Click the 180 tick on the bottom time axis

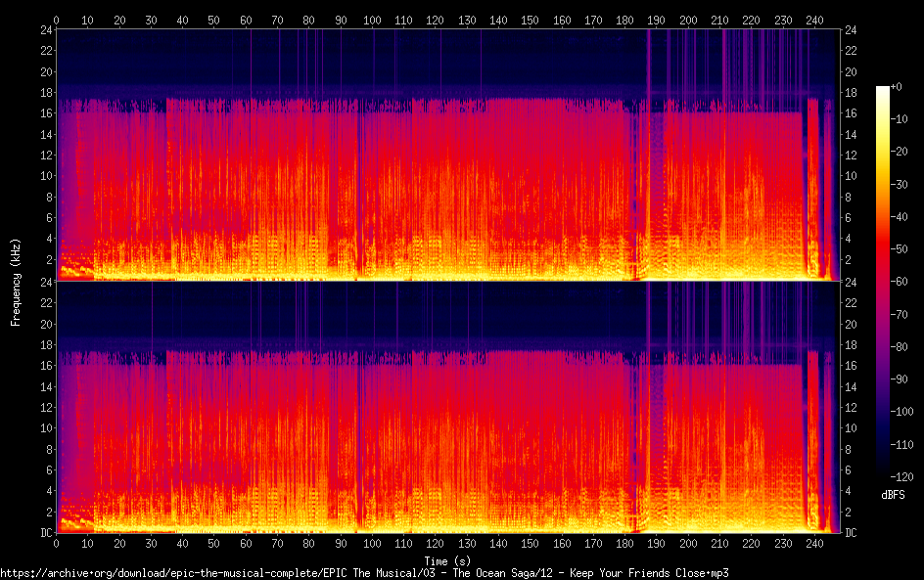[624, 543]
